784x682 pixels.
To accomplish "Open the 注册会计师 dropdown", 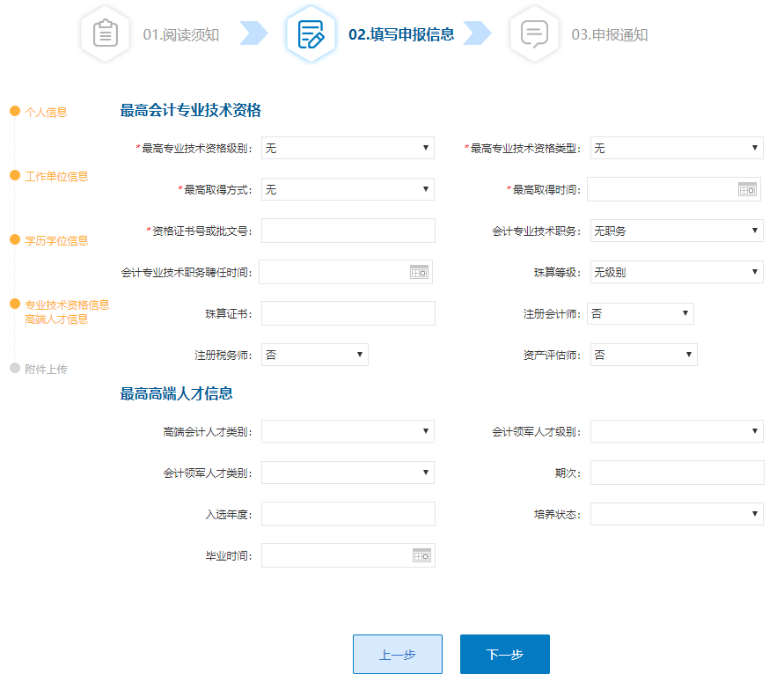I will coord(641,313).
